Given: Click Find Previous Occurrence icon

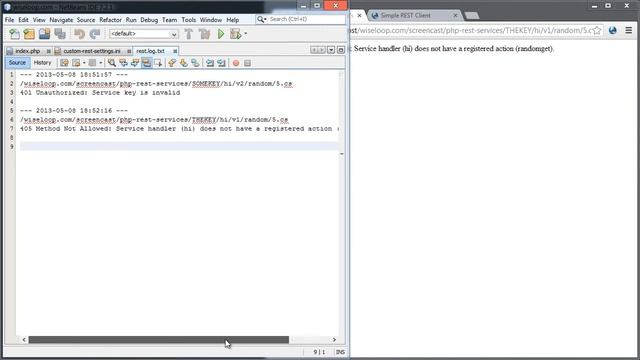Looking at the screenshot, I should 123,63.
